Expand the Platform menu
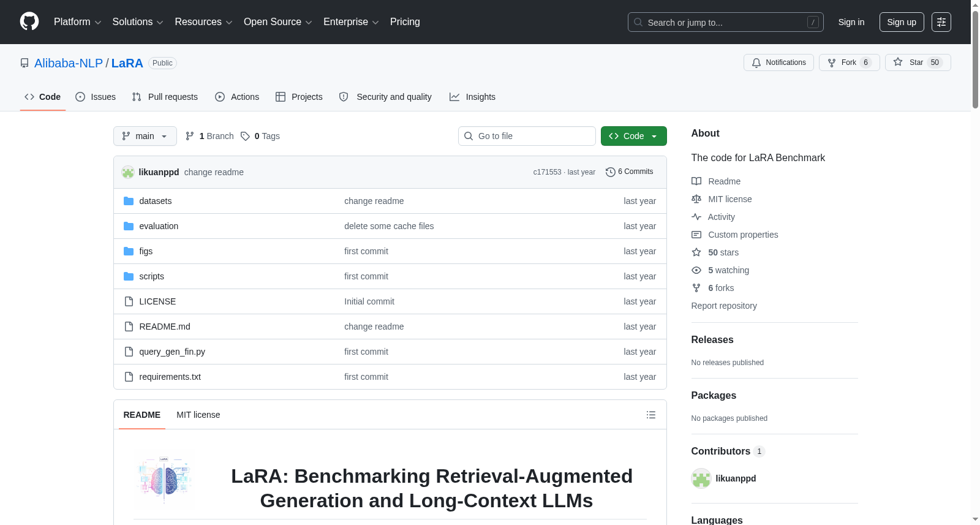The height and width of the screenshot is (525, 980). click(78, 22)
